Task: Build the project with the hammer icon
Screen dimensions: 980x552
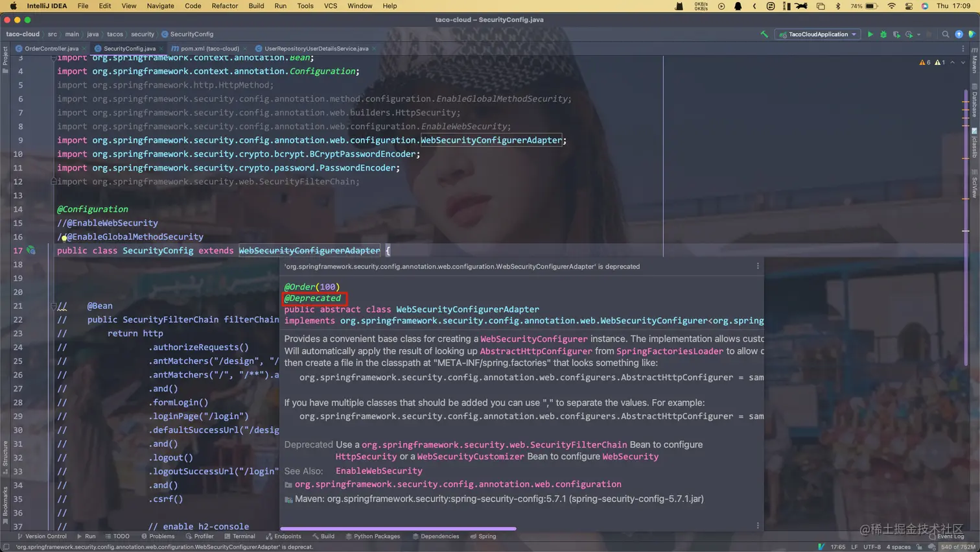Action: [764, 34]
